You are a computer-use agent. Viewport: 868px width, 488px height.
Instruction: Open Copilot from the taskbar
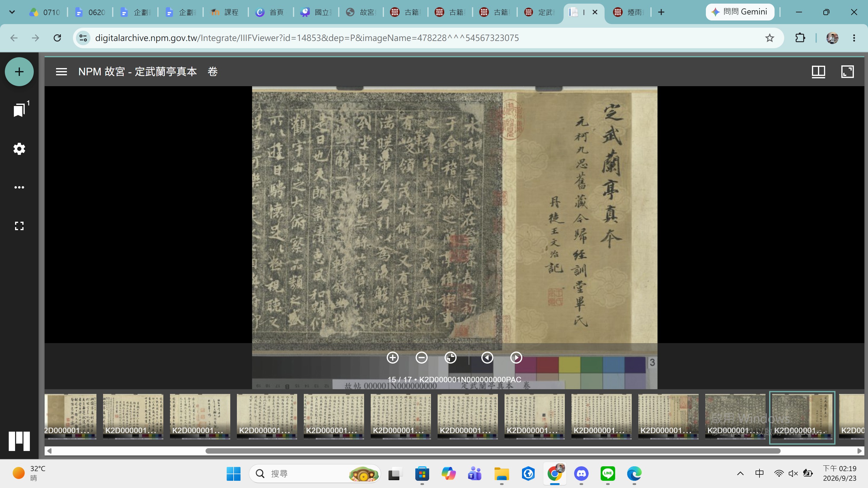pos(448,474)
